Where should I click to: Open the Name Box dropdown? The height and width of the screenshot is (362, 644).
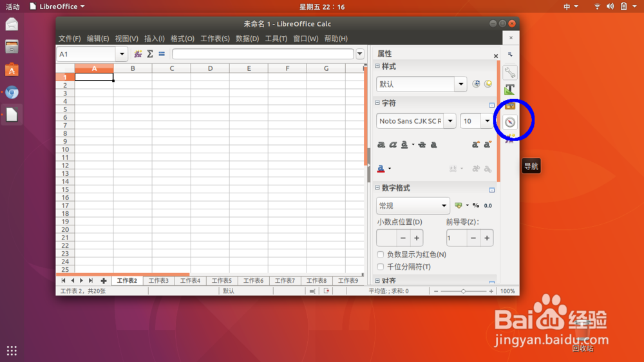pyautogui.click(x=122, y=54)
